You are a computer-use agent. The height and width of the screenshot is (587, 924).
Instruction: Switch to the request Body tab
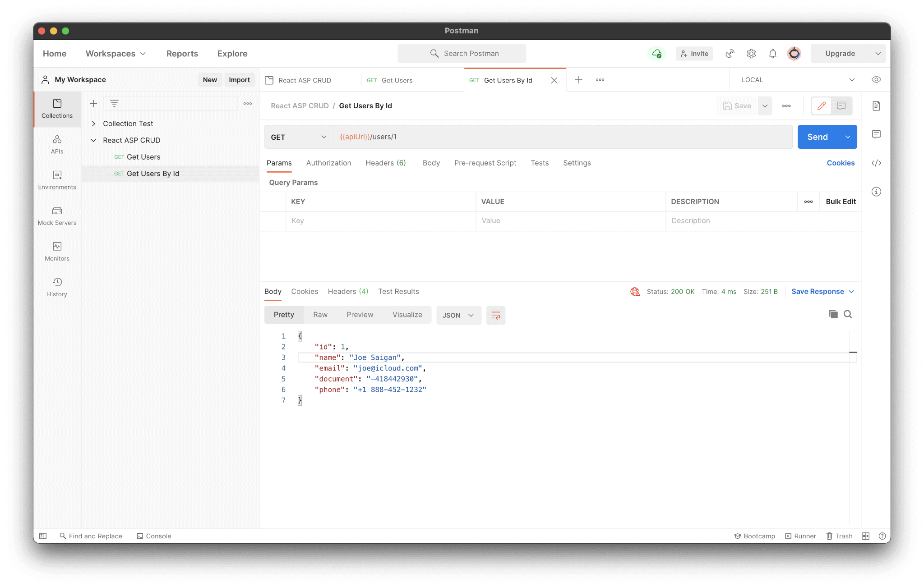(x=431, y=163)
